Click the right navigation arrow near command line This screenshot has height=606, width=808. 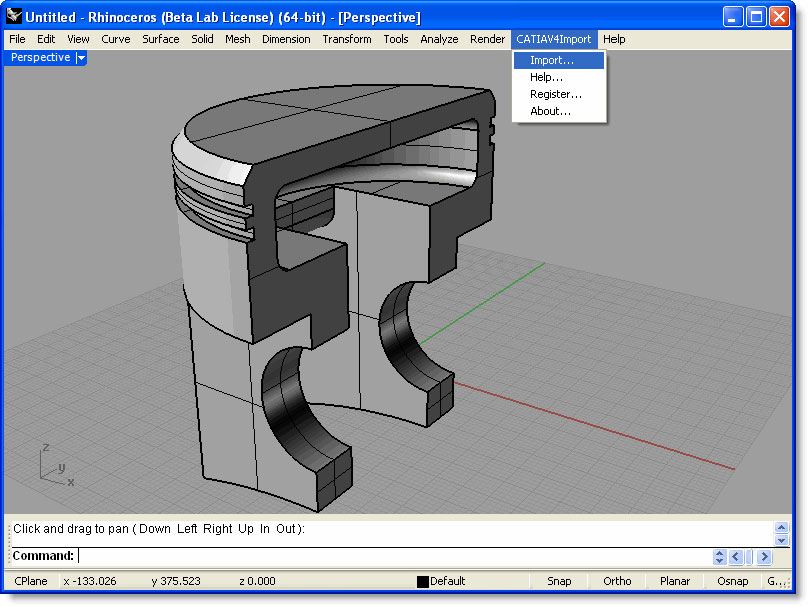point(764,556)
